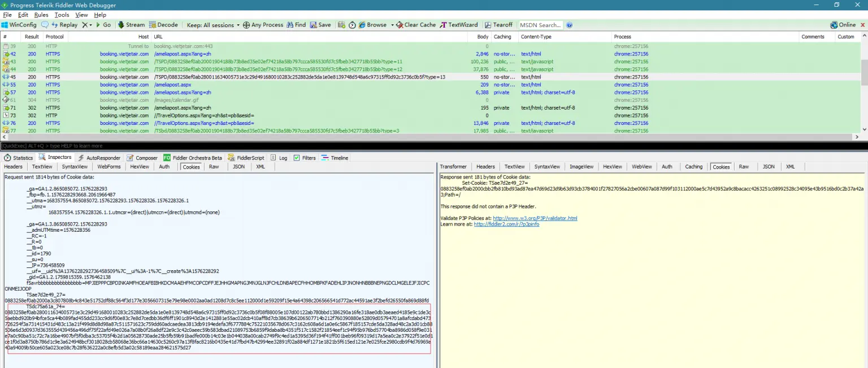868x368 pixels.
Task: Select session 55 /ameliapost.aspx row
Action: click(x=429, y=84)
